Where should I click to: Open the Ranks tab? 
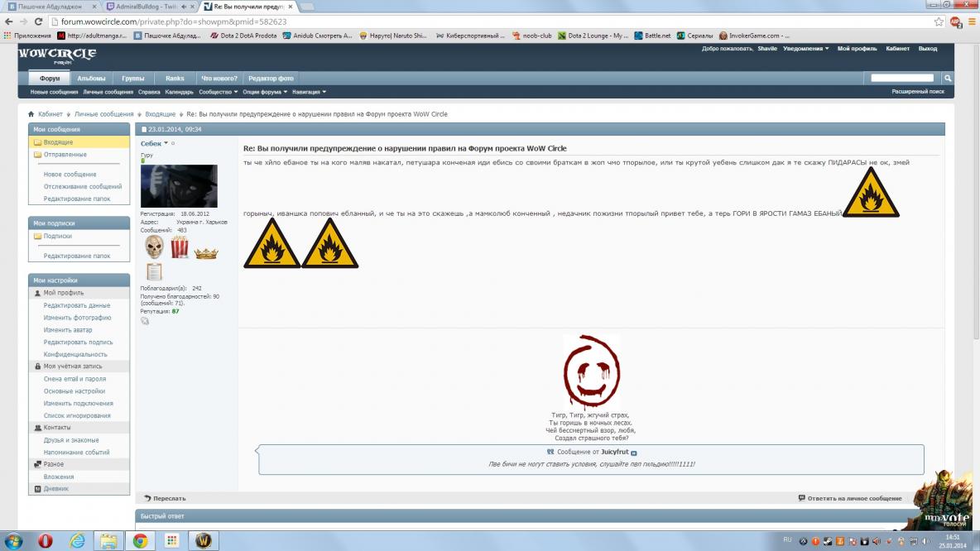click(175, 79)
